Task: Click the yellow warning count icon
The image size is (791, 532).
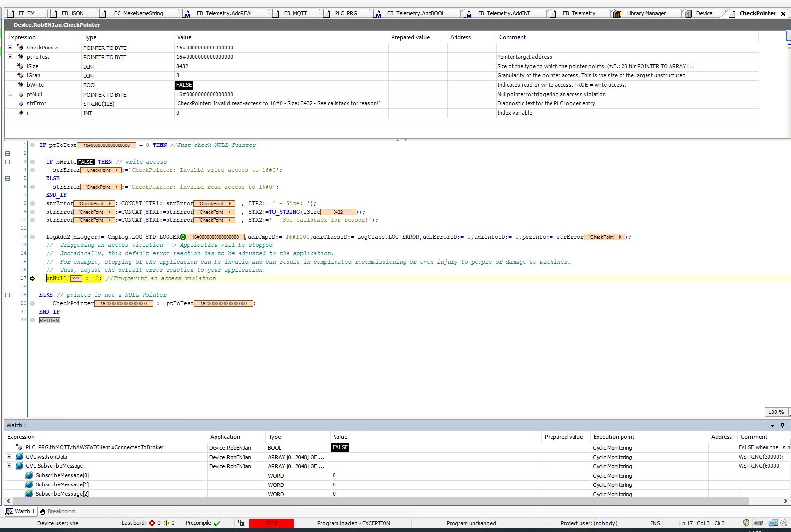Action: (166, 523)
